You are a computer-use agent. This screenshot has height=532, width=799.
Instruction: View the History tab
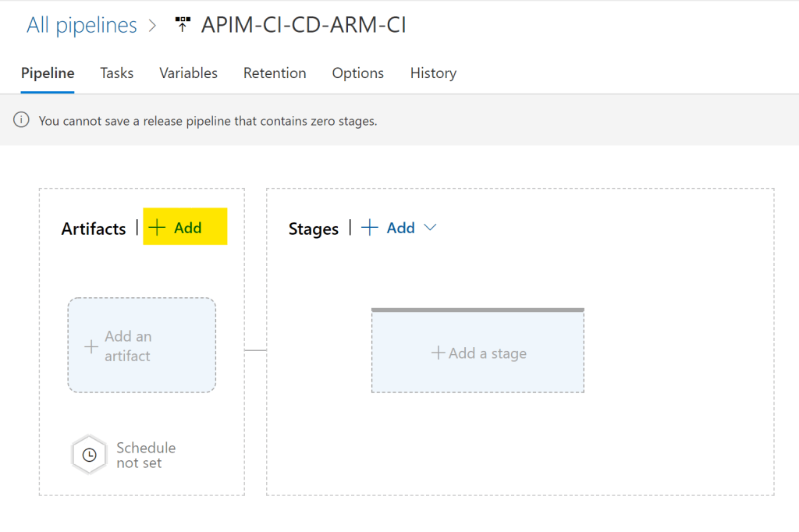(x=433, y=73)
